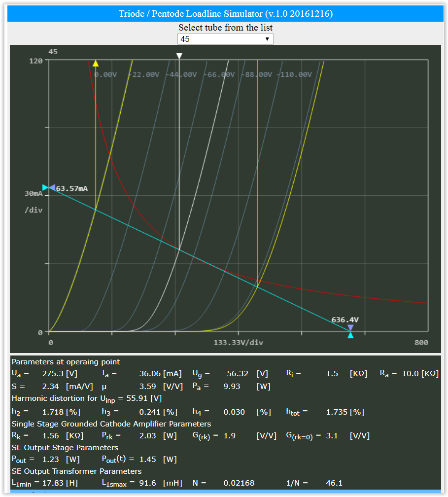Click the purple triangle at 63.57mA
Screen dimensions: 448x497
pos(52,188)
